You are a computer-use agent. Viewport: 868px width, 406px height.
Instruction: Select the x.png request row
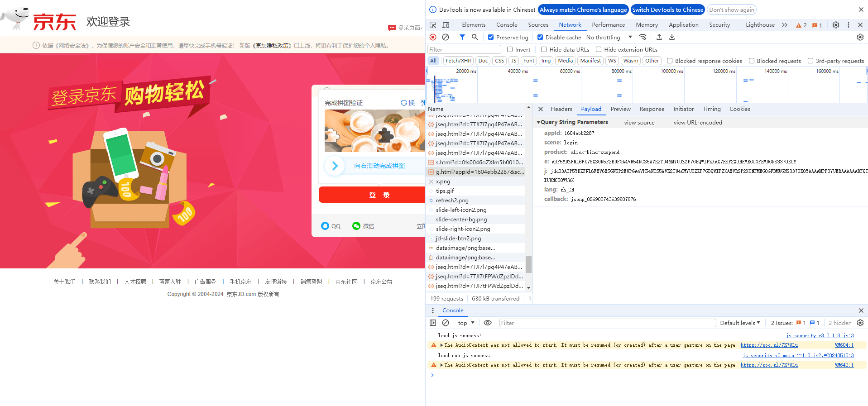point(475,182)
